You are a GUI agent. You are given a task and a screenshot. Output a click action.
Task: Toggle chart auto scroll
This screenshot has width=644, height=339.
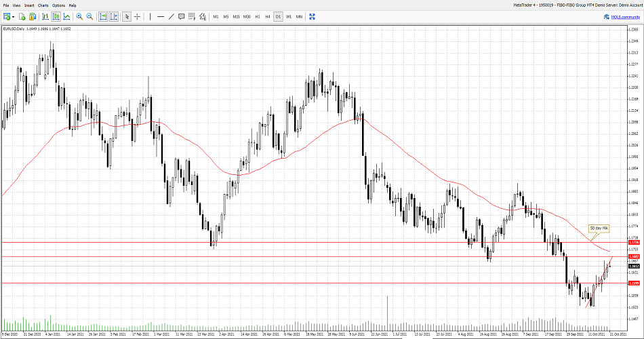[x=103, y=16]
